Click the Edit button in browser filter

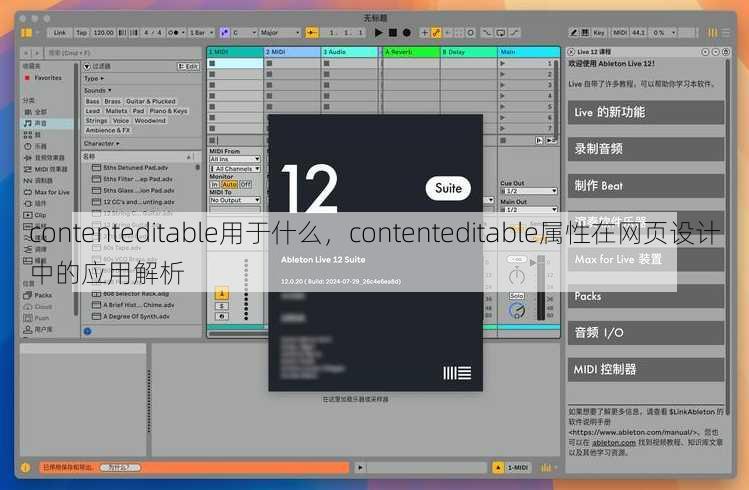click(188, 66)
